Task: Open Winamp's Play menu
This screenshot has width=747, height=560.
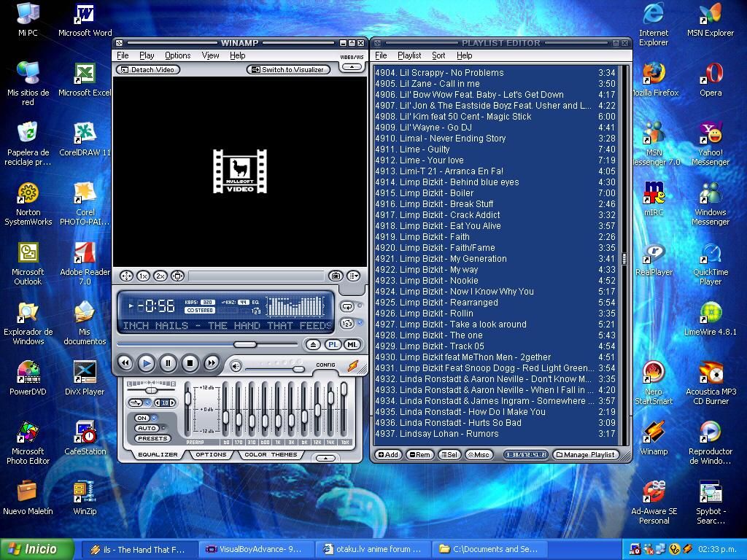Action: [x=147, y=55]
